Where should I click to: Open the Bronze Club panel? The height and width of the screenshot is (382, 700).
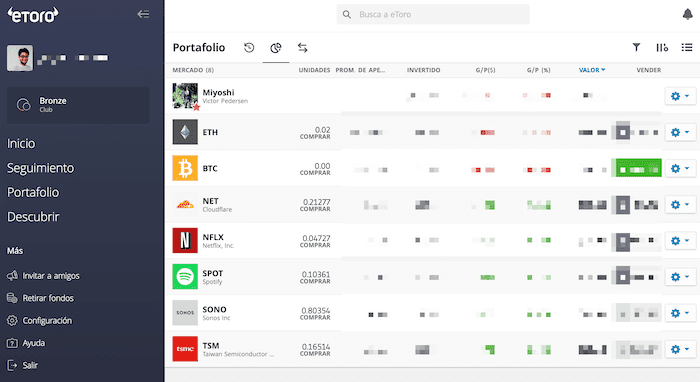click(x=78, y=105)
